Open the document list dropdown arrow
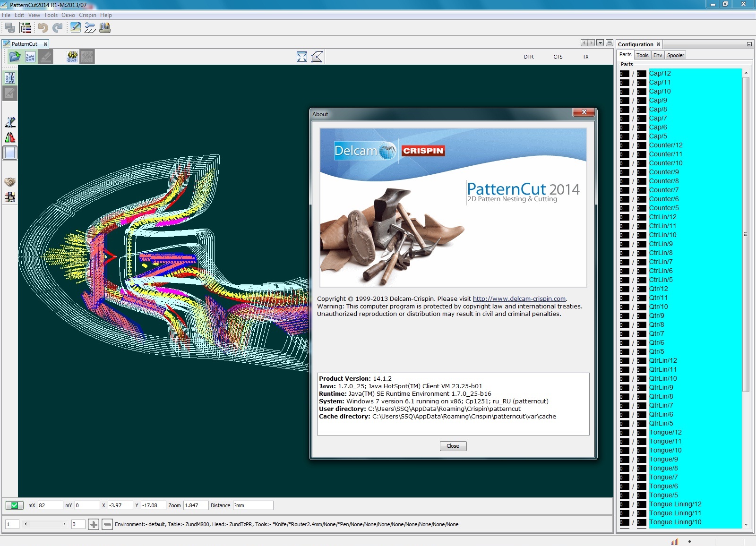The image size is (756, 546). pos(600,43)
